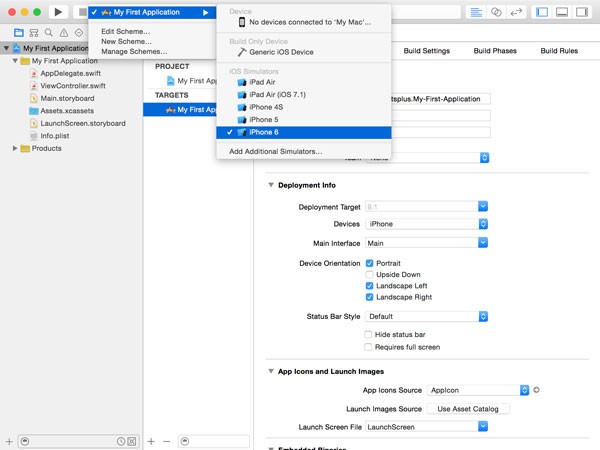This screenshot has height=450, width=600.
Task: Switch to the Version editor icon
Action: click(x=516, y=12)
